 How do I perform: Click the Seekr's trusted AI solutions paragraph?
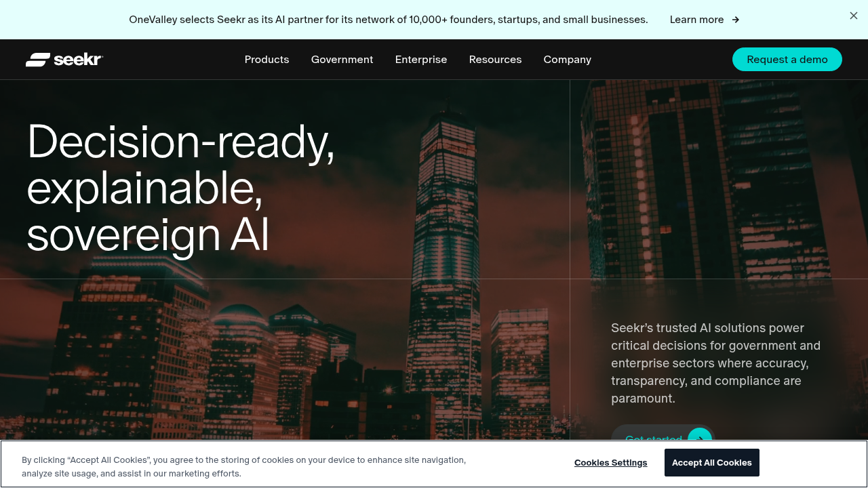pyautogui.click(x=716, y=363)
